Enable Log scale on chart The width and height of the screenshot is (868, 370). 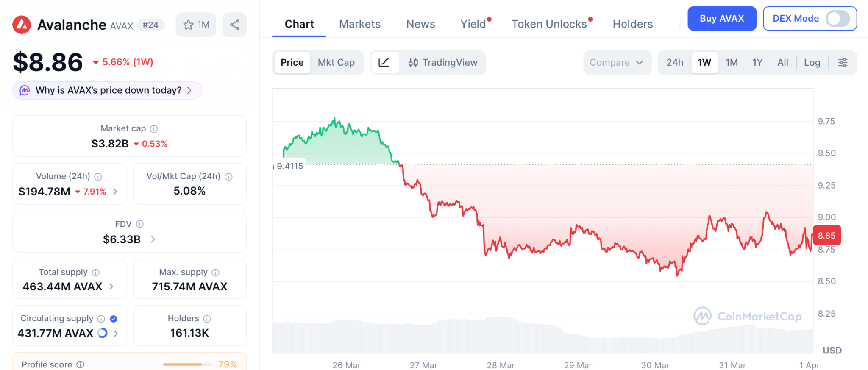coord(812,63)
